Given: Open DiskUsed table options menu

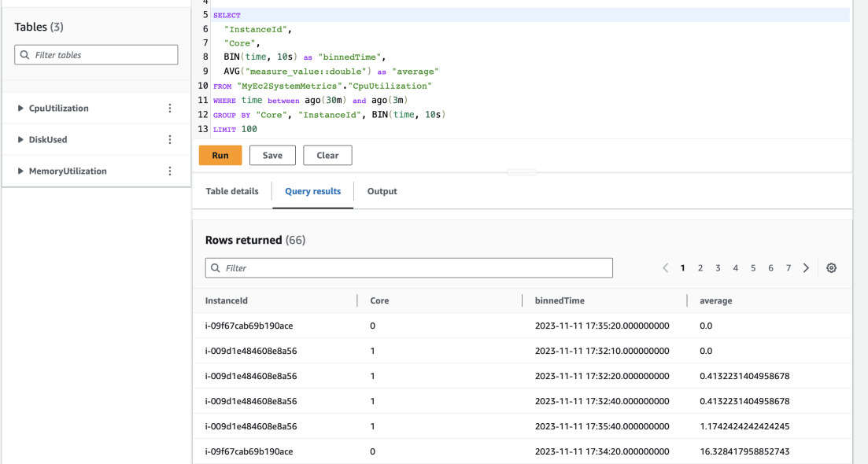Looking at the screenshot, I should (x=170, y=139).
